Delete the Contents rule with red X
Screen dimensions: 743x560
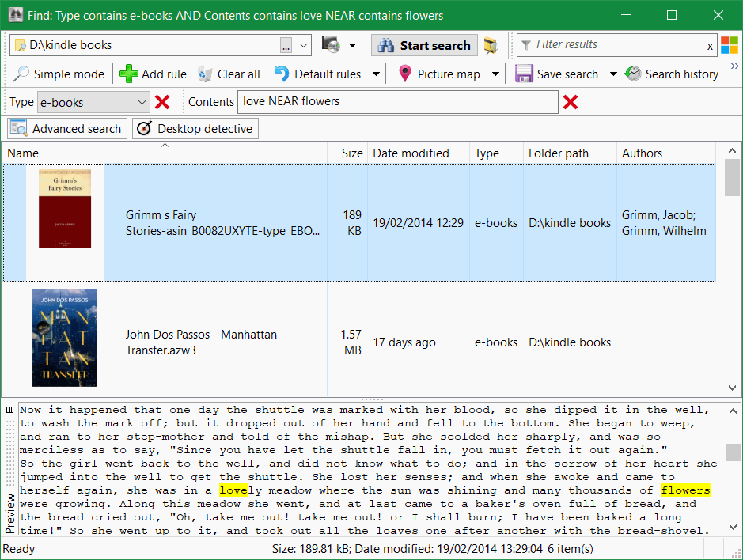click(570, 102)
